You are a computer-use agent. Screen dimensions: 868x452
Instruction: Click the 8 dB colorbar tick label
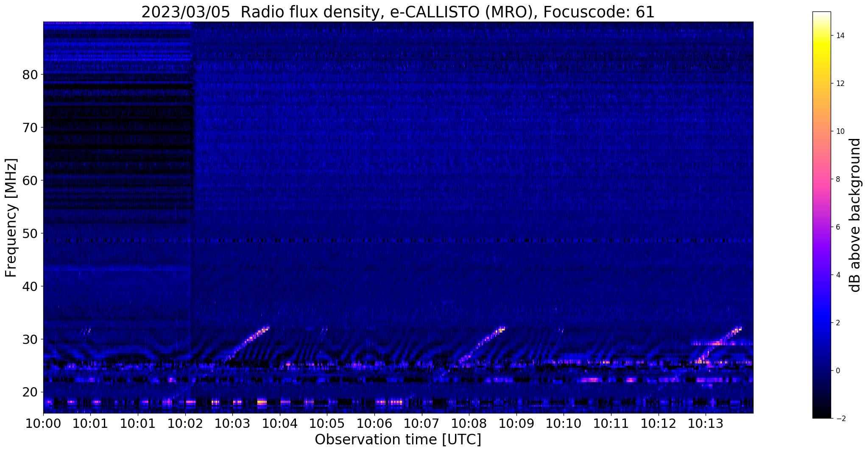pyautogui.click(x=838, y=179)
